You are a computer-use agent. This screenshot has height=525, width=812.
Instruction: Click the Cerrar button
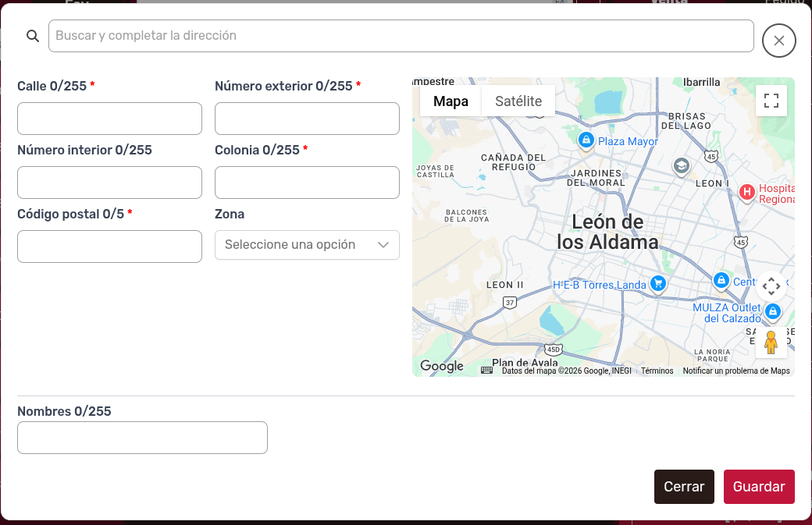[x=684, y=487]
